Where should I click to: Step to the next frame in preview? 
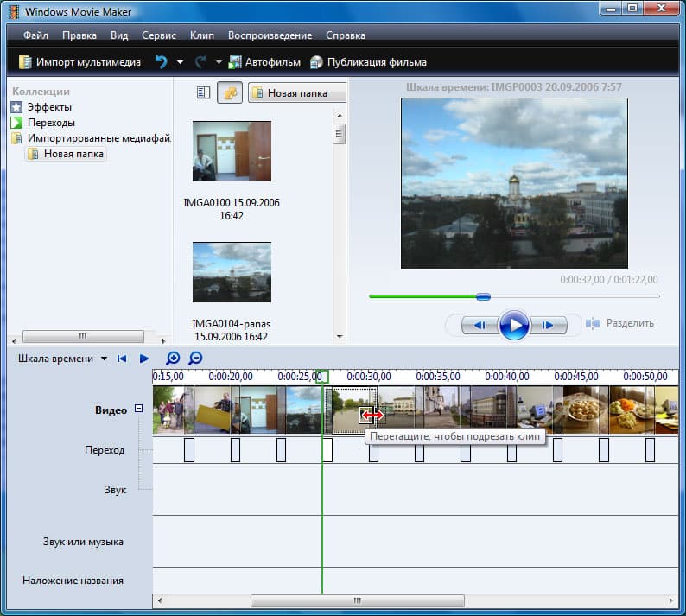pos(548,325)
